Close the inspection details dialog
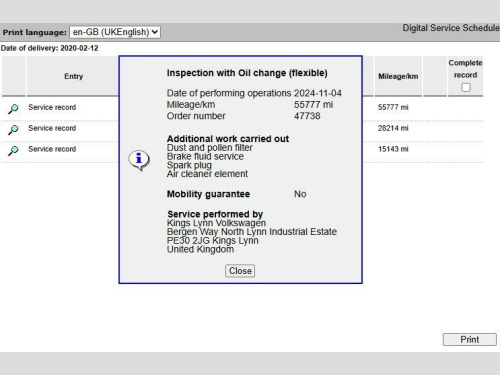The image size is (500, 375). point(240,271)
